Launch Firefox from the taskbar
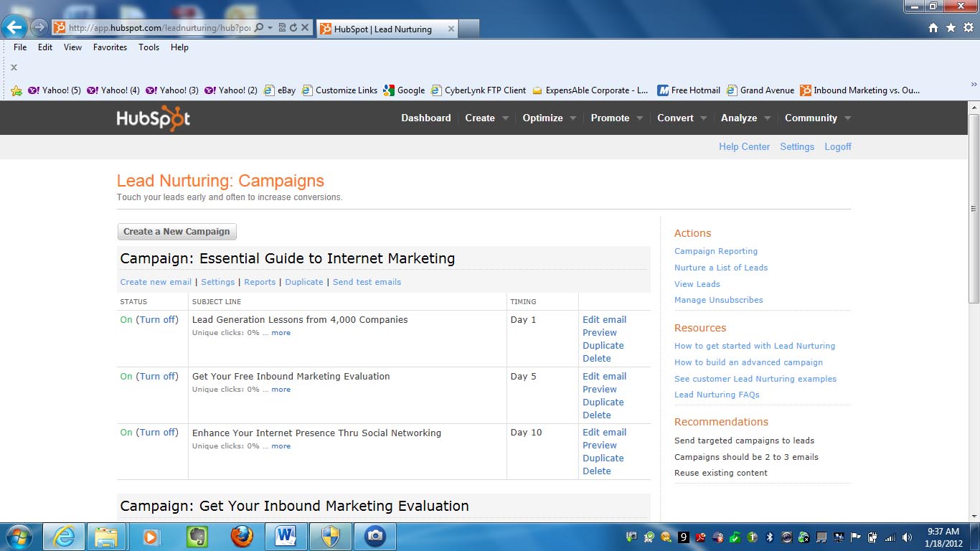 point(241,537)
